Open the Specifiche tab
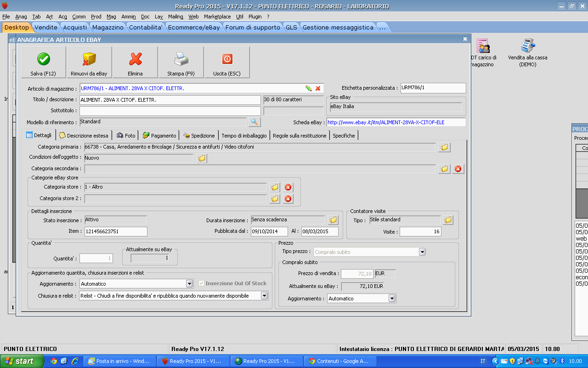 pos(344,135)
